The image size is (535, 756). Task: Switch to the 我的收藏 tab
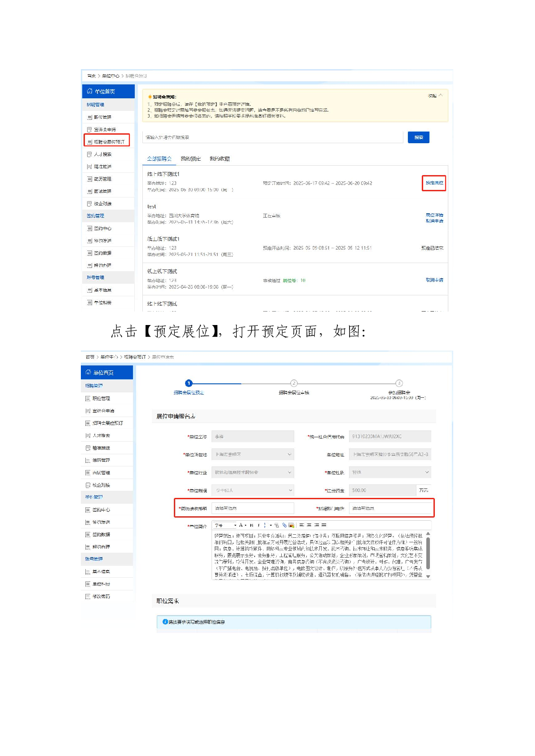[x=220, y=158]
